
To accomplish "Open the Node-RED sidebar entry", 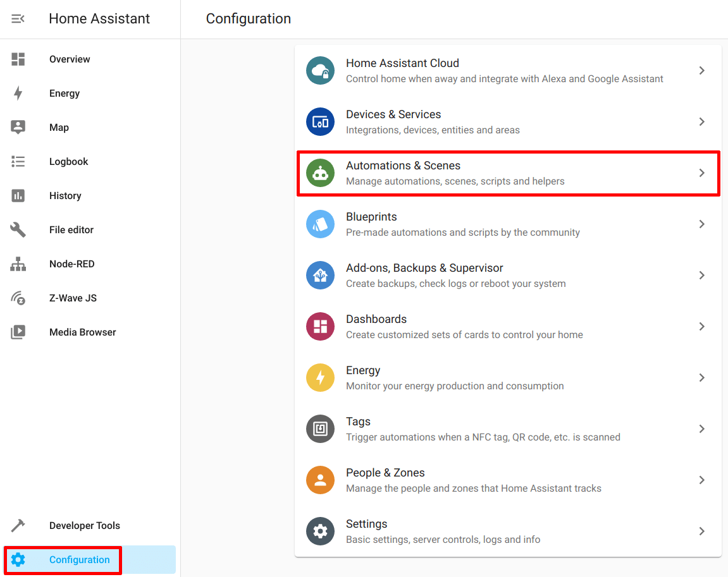I will click(71, 264).
